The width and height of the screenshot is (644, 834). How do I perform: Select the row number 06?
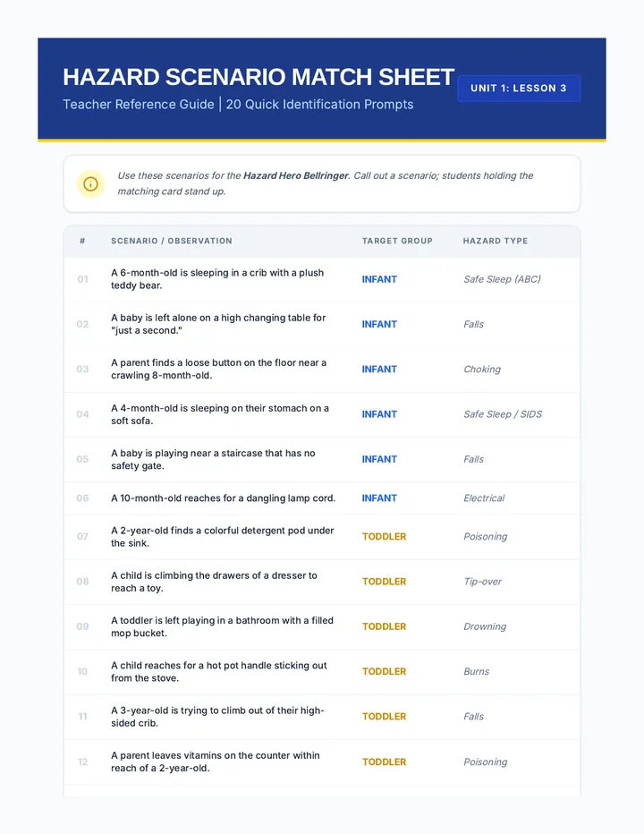(x=82, y=498)
